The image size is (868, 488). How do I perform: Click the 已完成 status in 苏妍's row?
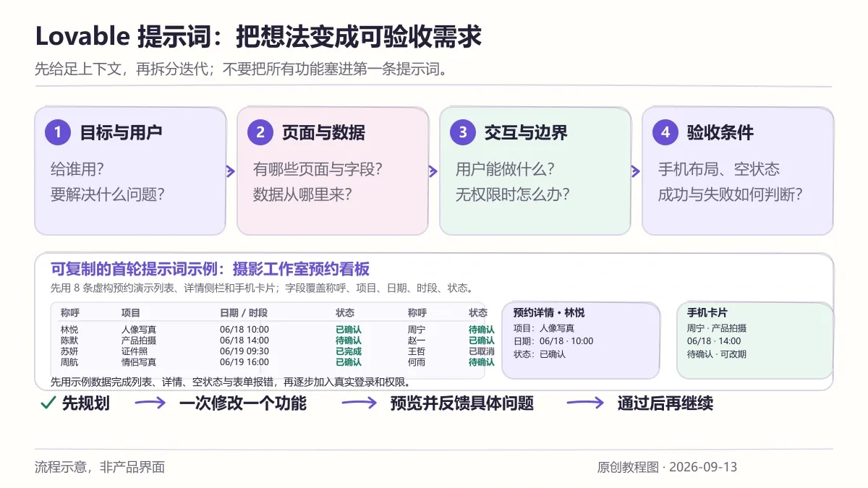click(349, 351)
